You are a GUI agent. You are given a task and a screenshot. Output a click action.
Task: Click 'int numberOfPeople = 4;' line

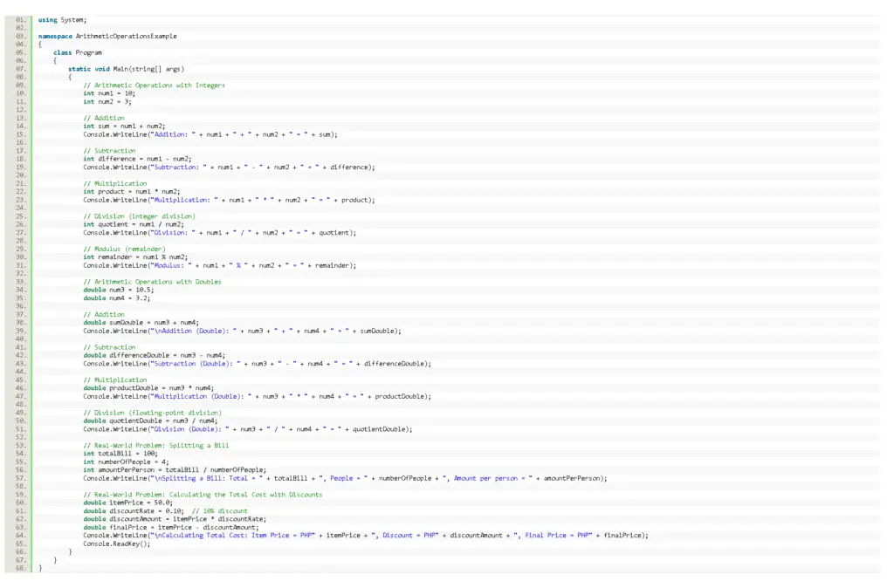pyautogui.click(x=126, y=462)
